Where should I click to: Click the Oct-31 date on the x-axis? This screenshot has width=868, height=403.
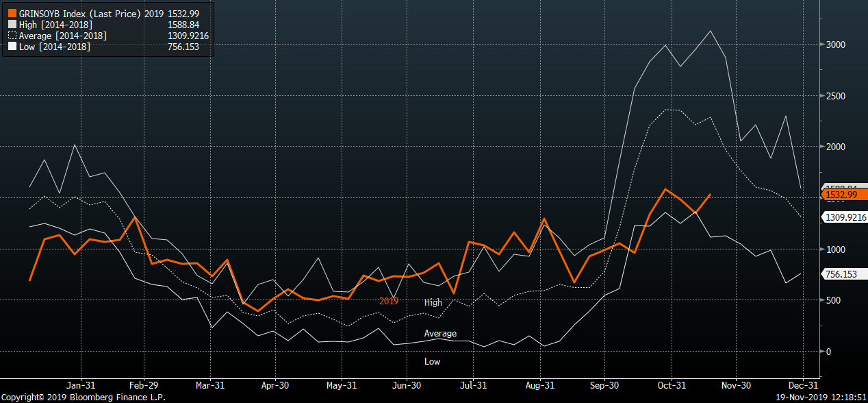tap(672, 385)
